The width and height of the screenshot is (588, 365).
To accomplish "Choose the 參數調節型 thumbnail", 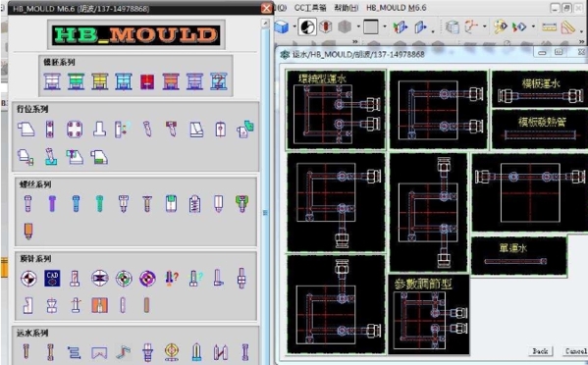I will point(429,315).
